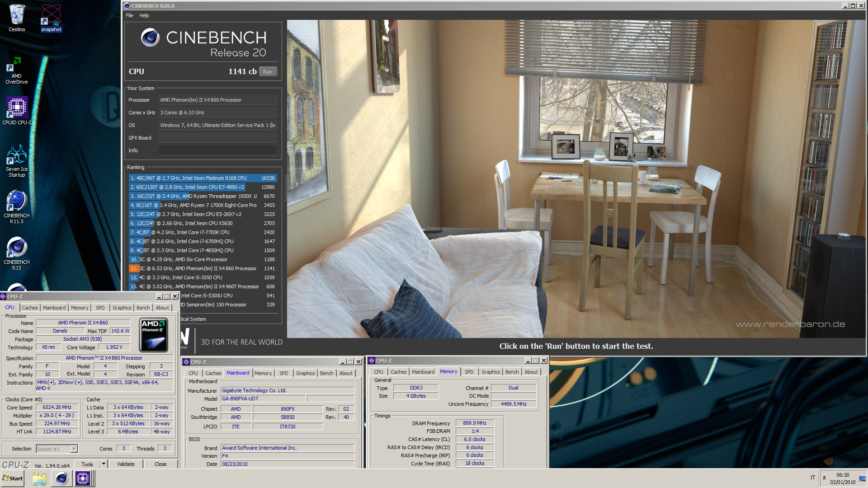
Task: Open the Help menu in Cinebench
Action: (x=144, y=15)
